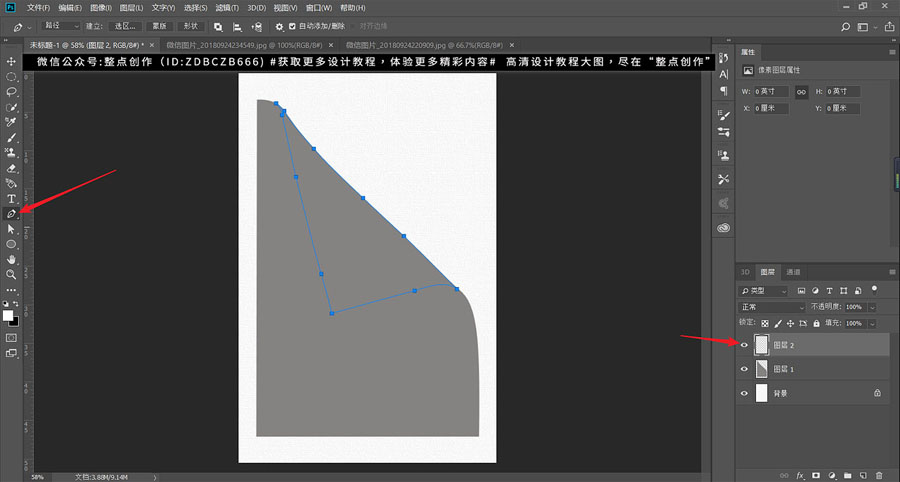This screenshot has width=900, height=482.
Task: Click the foreground color swatch
Action: 8,315
